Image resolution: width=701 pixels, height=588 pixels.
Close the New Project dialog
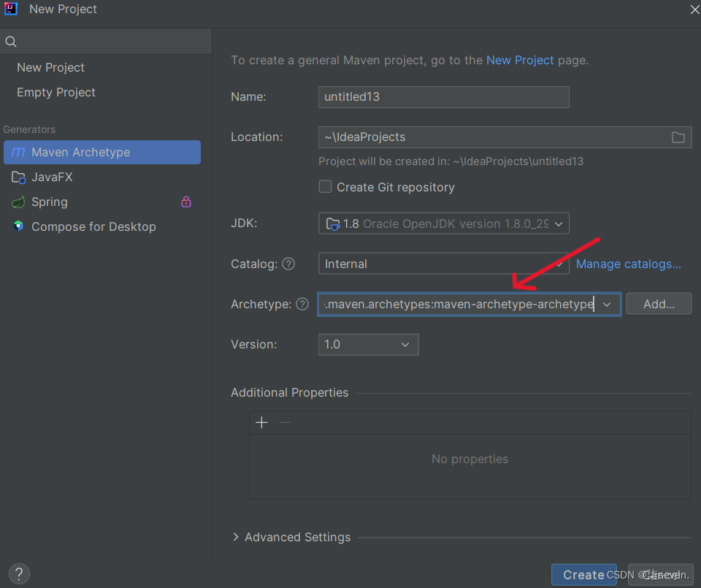click(694, 9)
